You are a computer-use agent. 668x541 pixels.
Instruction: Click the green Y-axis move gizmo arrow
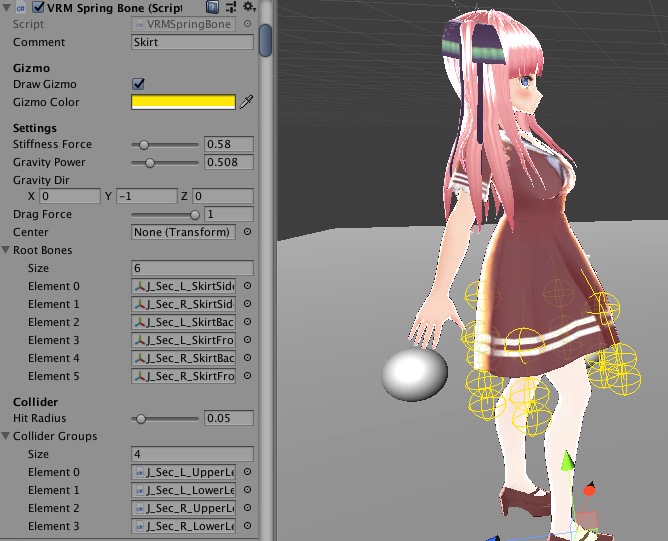point(567,462)
